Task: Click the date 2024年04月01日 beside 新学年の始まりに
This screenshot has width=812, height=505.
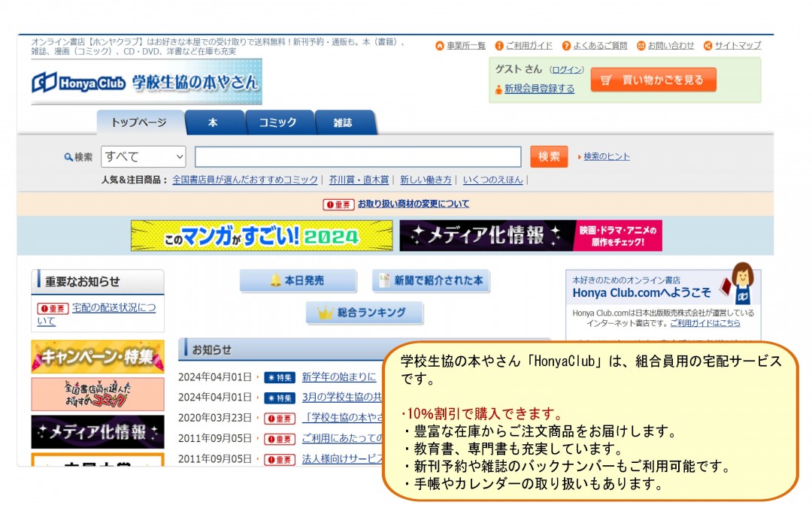Action: point(215,376)
